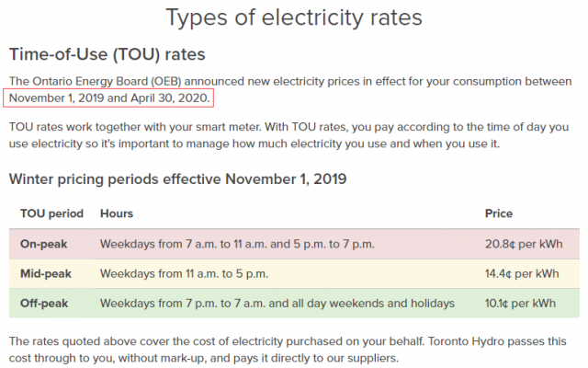Click the Ontario Energy Board (OEB) text

(x=96, y=81)
